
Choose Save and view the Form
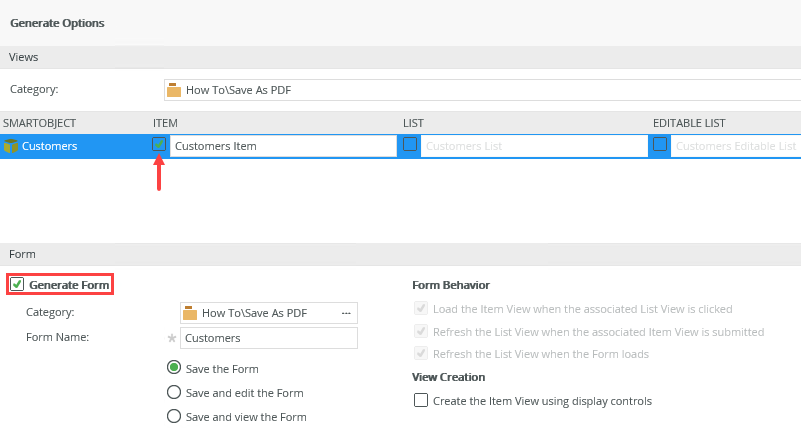(x=174, y=416)
